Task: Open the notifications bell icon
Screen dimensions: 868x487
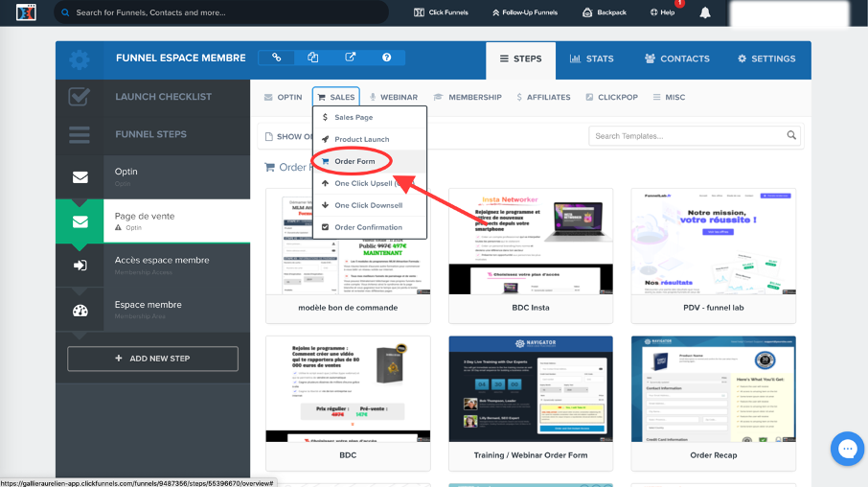Action: pyautogui.click(x=705, y=12)
